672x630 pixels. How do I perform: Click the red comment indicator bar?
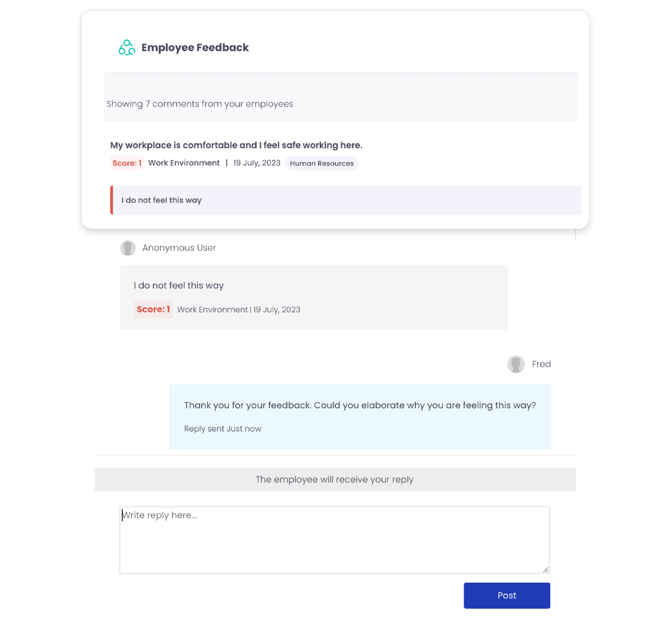(x=112, y=200)
